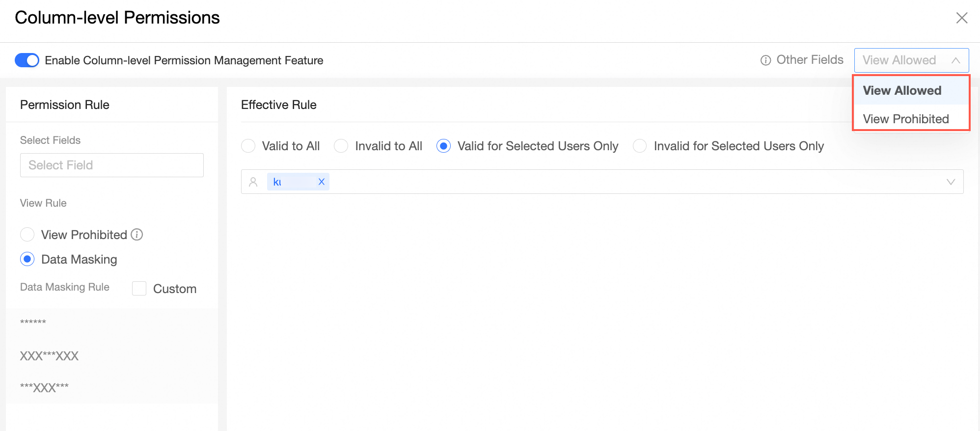Select the Data Masking radio option

coord(27,259)
